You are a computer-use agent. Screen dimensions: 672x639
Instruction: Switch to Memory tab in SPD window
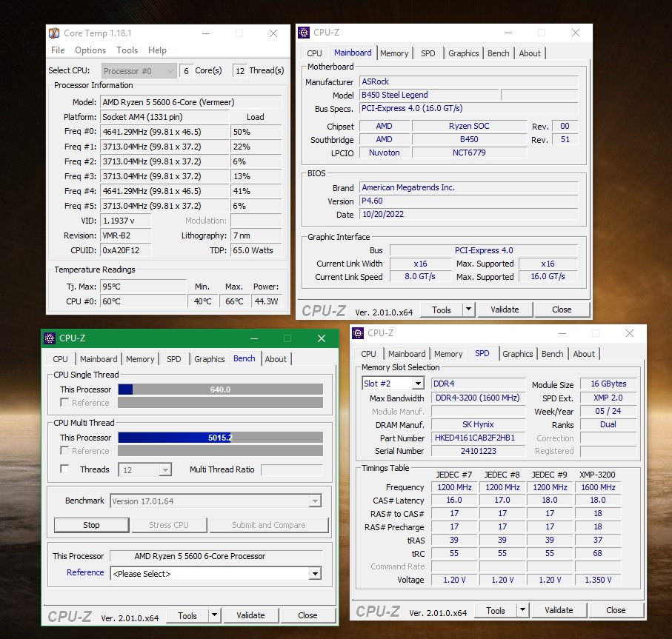[448, 354]
